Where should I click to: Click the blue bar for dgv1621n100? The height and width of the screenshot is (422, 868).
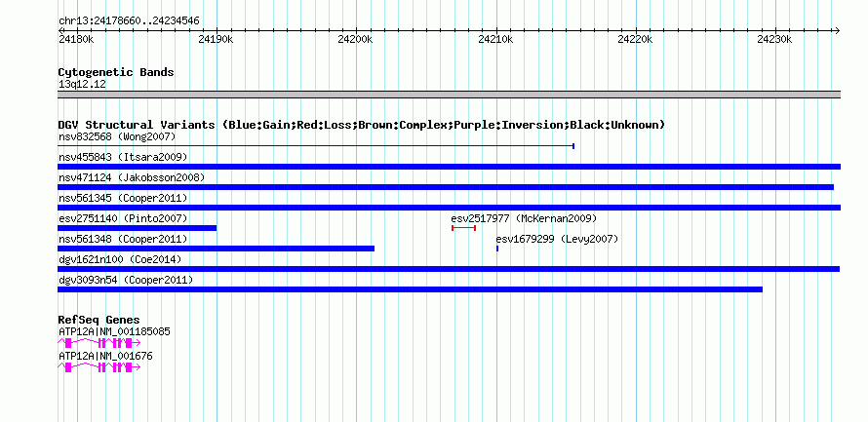(x=449, y=269)
